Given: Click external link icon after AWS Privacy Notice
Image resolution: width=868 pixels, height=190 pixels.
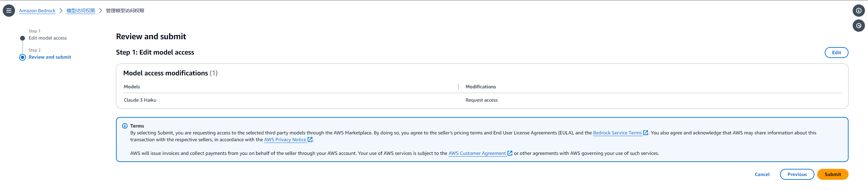Looking at the screenshot, I should pos(310,140).
